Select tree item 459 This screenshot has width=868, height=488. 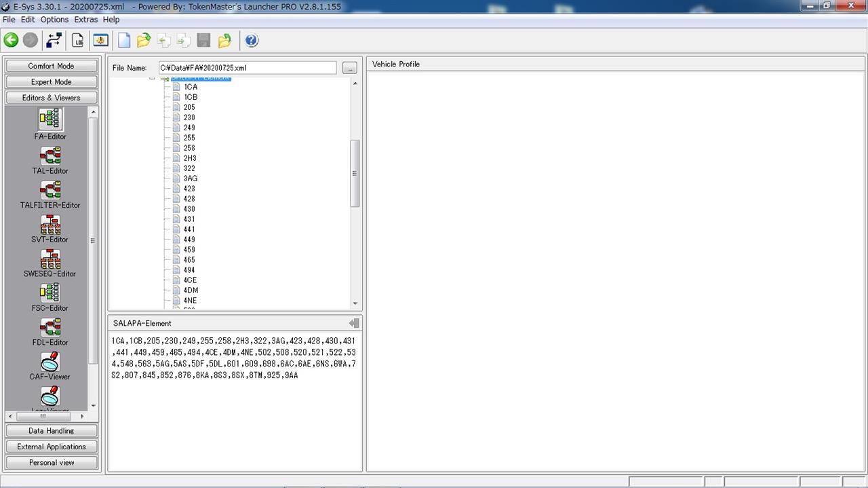tap(189, 250)
